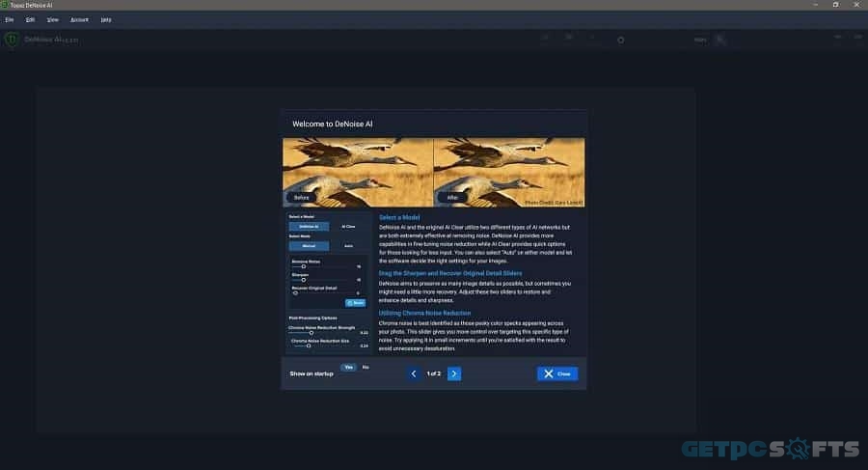Minimize the Topaz DeNoise AI window

815,5
